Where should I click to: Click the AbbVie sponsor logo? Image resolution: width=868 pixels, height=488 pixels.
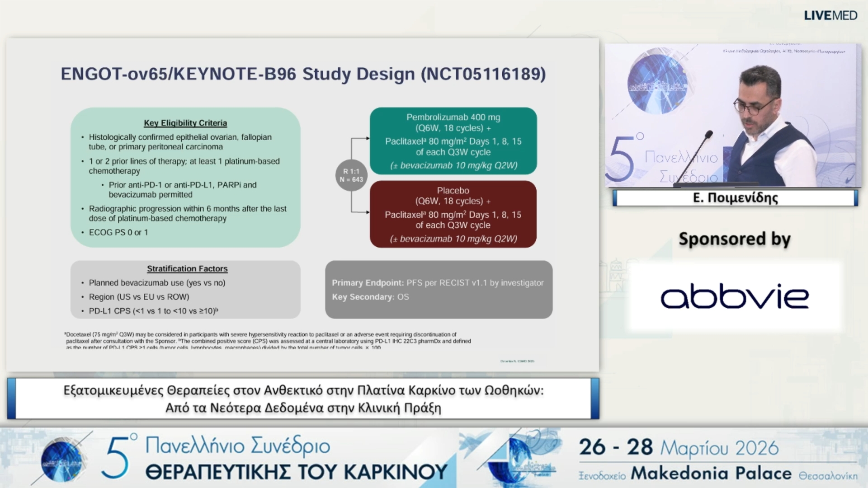735,297
